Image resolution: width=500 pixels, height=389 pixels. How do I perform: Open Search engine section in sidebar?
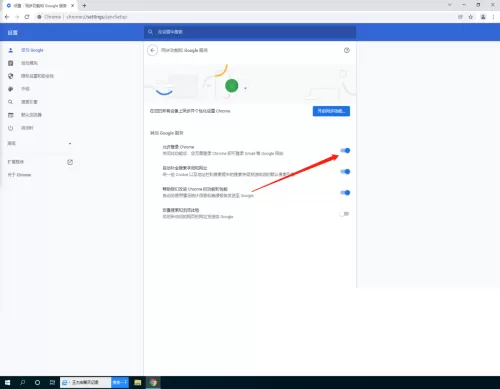(29, 102)
